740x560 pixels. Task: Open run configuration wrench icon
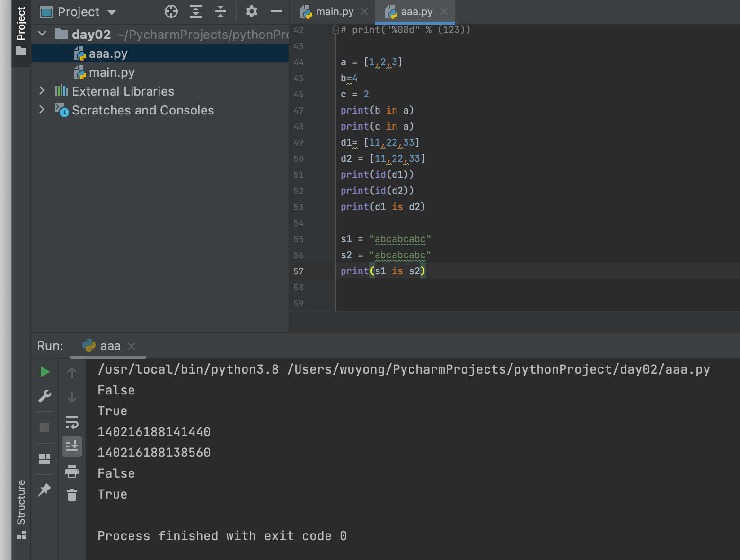pyautogui.click(x=44, y=396)
